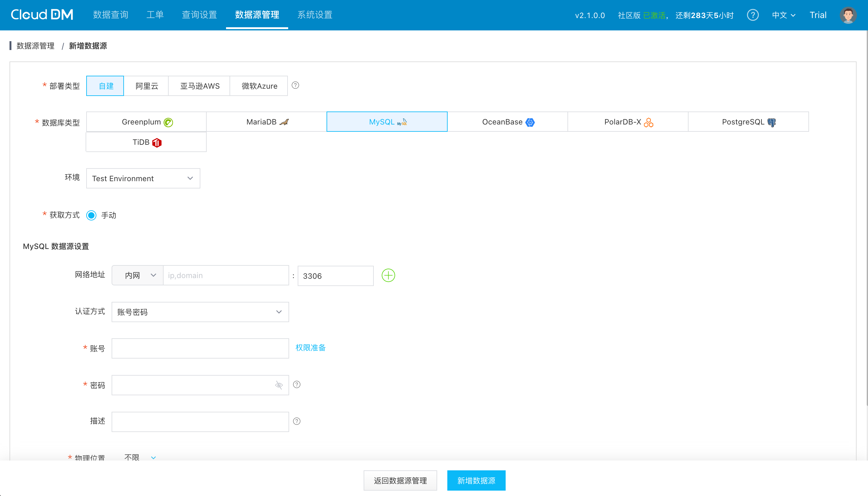Switch to 系统设置 tab
This screenshot has width=868, height=496.
point(315,15)
